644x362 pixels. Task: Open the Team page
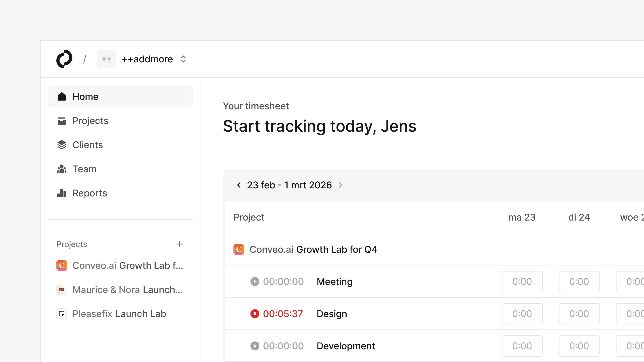84,169
